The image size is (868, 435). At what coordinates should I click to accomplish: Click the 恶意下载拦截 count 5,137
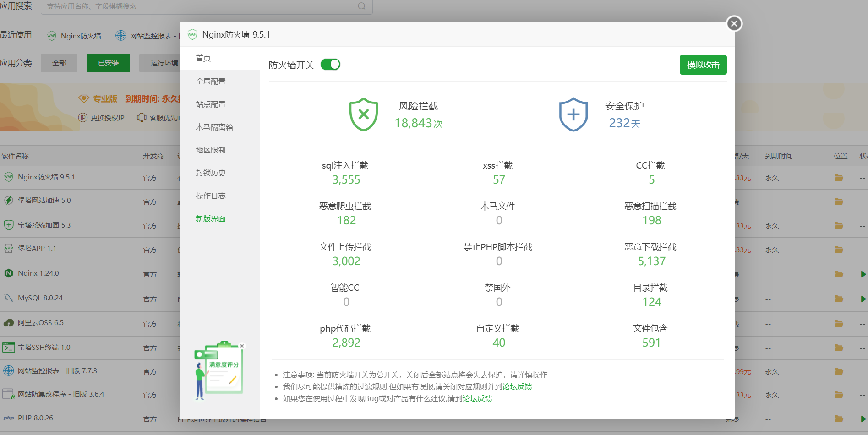click(652, 261)
